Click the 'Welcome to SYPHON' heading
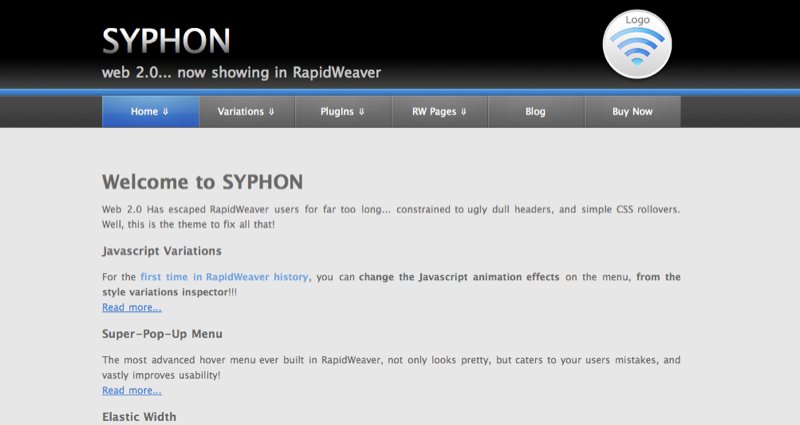 click(202, 182)
